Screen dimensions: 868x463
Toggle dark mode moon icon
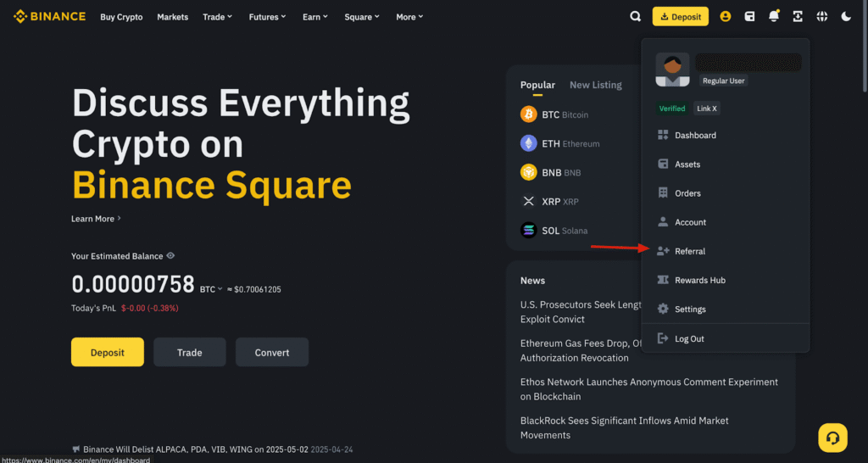(x=846, y=16)
